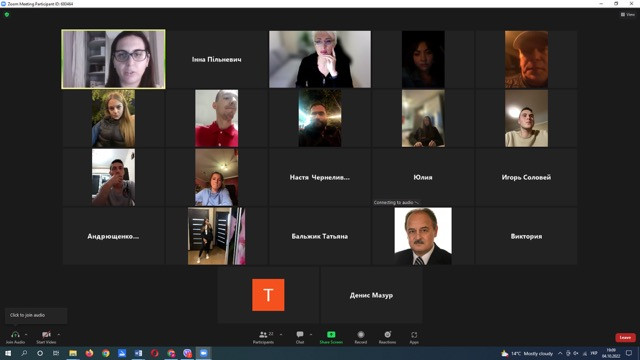Open the Windows notification center
Viewport: 640px width, 360px height.
point(629,353)
